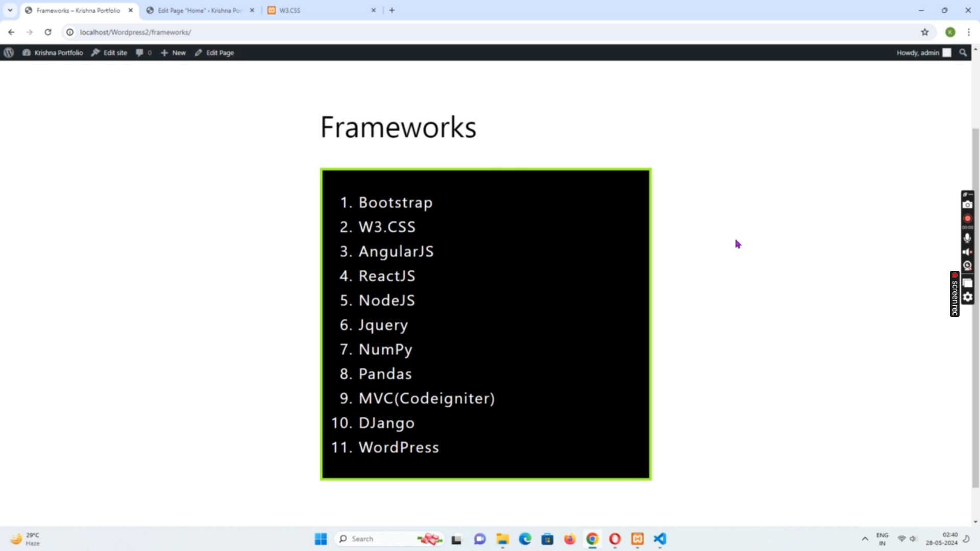Close the W3.CSS tab

point(374,10)
